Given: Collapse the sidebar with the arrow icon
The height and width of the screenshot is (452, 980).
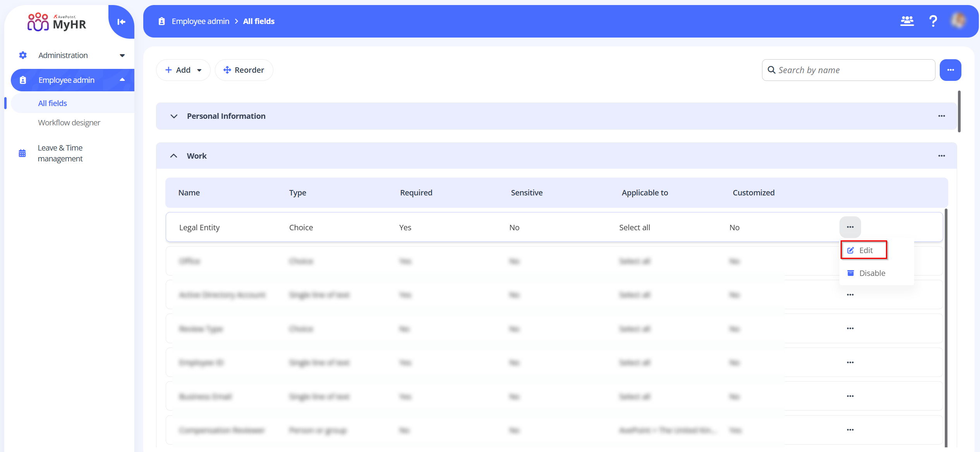Looking at the screenshot, I should tap(121, 22).
